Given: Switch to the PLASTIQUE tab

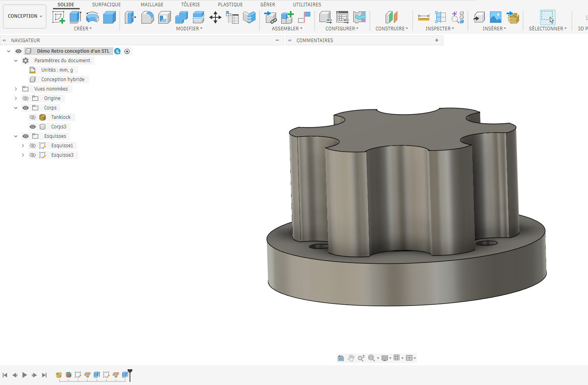Looking at the screenshot, I should coord(230,5).
